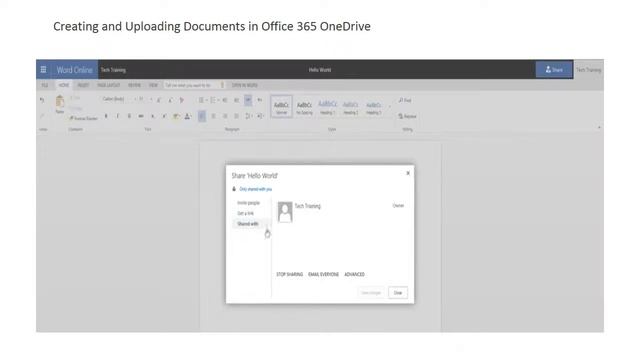
Task: Click the right-to-left text direction icon
Action: 260,100
